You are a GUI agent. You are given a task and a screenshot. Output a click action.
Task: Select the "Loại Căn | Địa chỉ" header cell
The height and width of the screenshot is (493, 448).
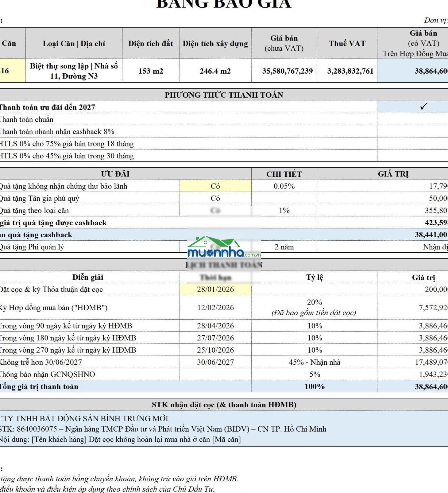pyautogui.click(x=74, y=43)
